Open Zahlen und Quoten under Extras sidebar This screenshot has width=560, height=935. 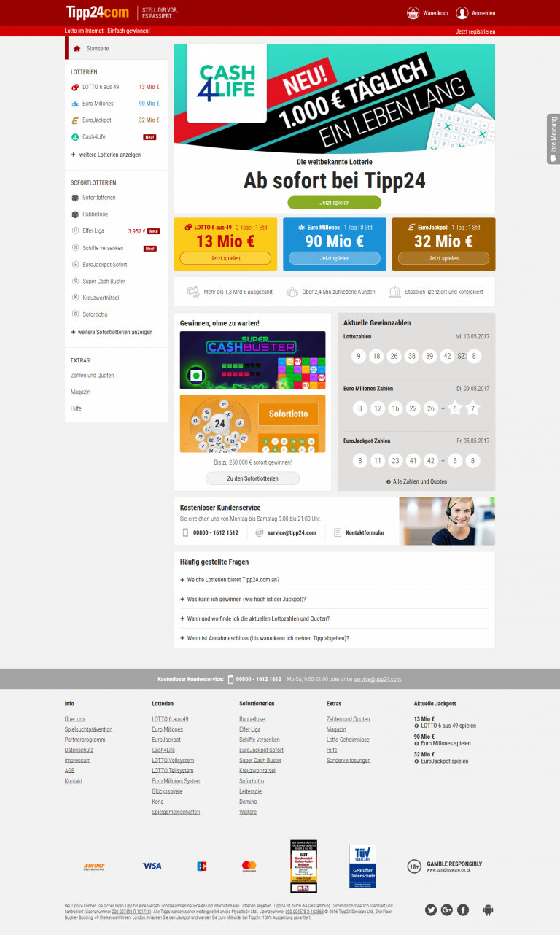tap(92, 375)
